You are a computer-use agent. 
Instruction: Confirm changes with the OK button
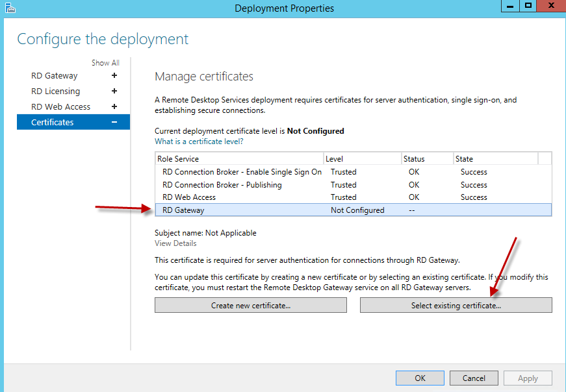tap(420, 378)
